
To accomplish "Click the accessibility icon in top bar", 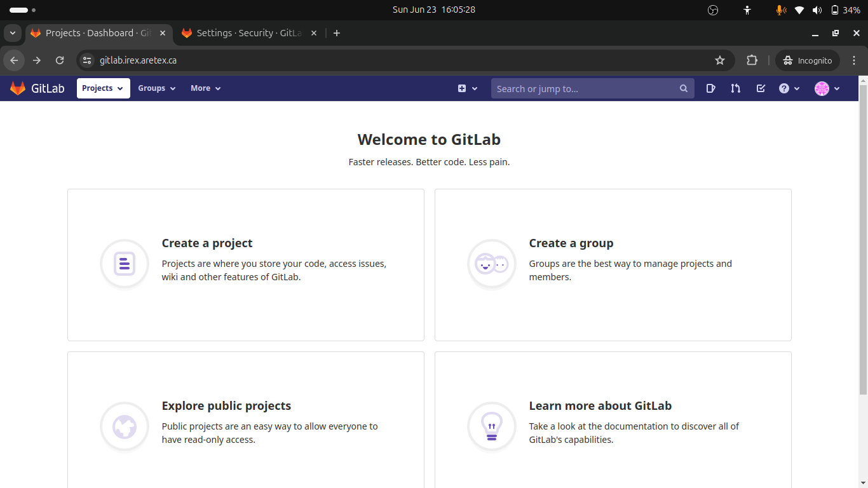I will click(x=747, y=10).
